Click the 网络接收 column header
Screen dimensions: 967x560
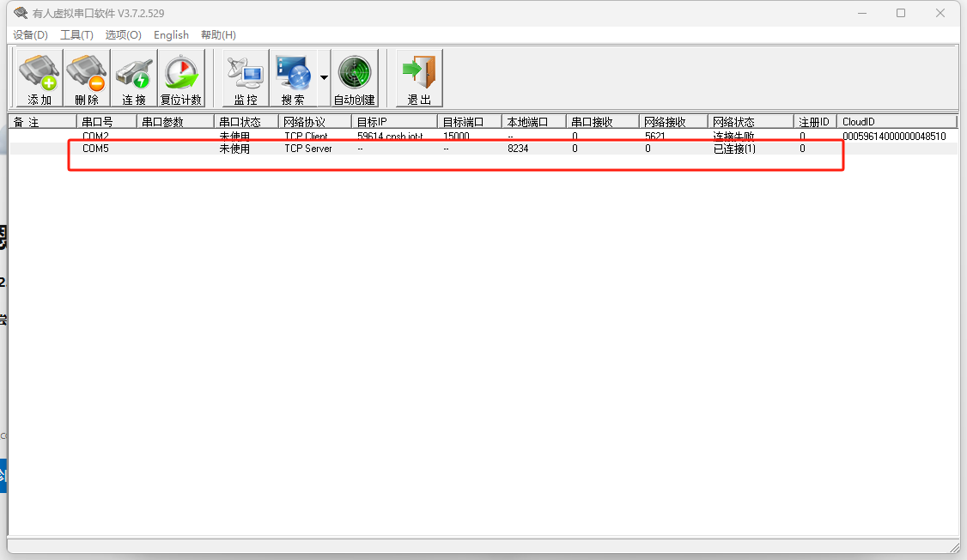point(672,121)
